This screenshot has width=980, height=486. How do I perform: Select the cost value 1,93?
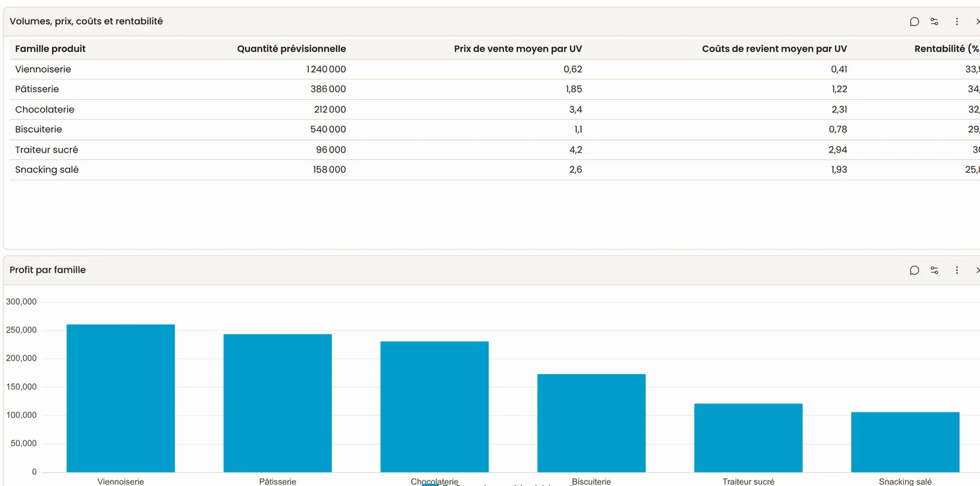(839, 170)
